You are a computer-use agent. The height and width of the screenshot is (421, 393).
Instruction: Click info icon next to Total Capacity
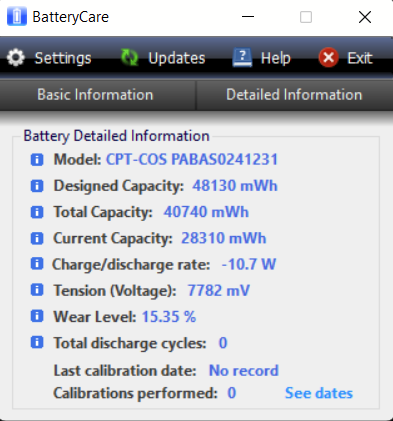[37, 212]
